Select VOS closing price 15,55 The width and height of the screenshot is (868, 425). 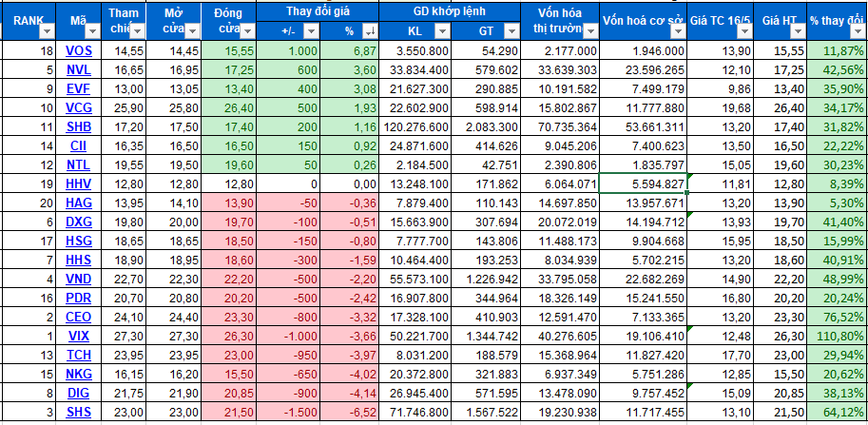click(x=228, y=51)
